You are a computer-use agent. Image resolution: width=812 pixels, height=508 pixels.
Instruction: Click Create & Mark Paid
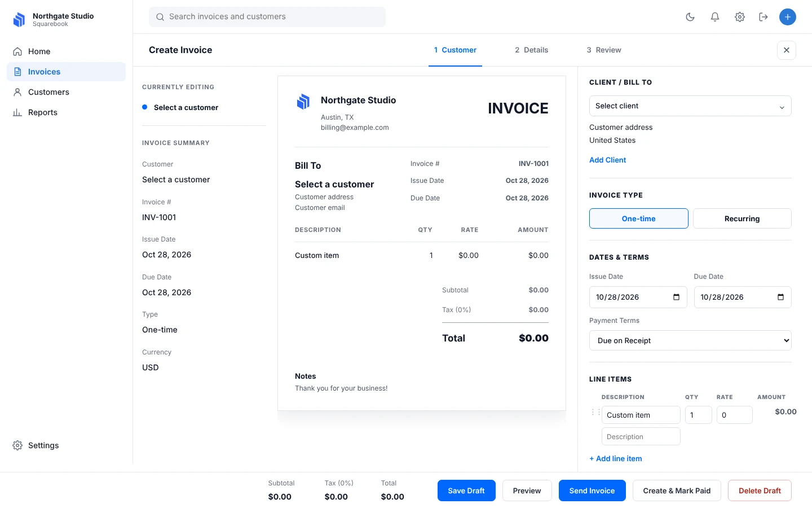coord(677,491)
